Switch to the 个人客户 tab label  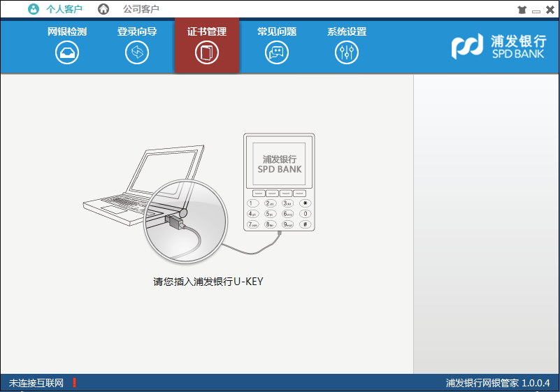tap(64, 9)
